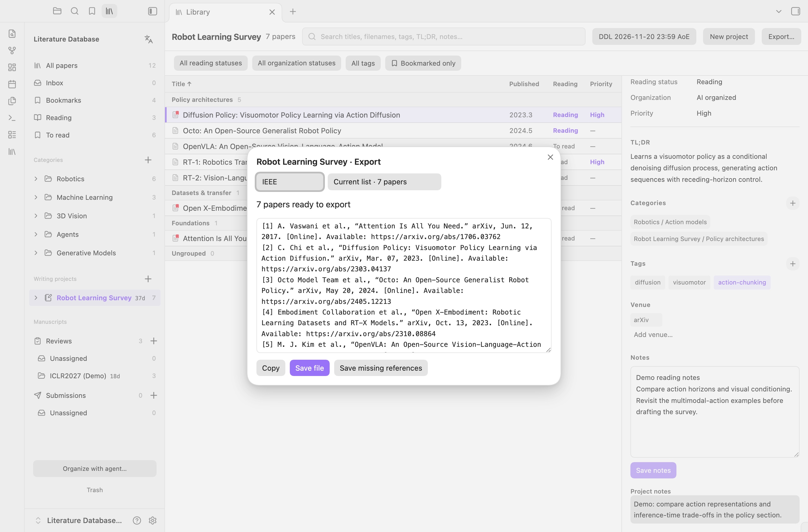The width and height of the screenshot is (808, 532).
Task: Open the grid dashboard icon in left rail
Action: (12, 67)
